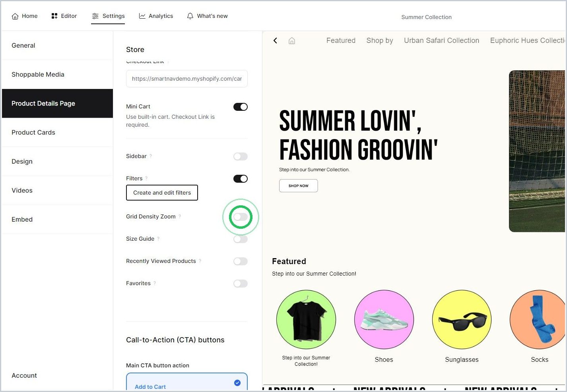
Task: Disable the Mini Cart toggle
Action: 241,107
